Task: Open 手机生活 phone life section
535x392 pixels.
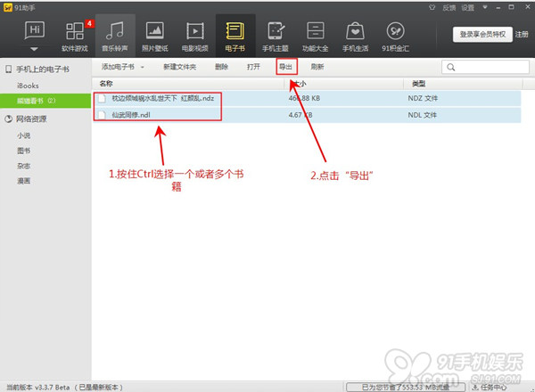Action: 355,37
